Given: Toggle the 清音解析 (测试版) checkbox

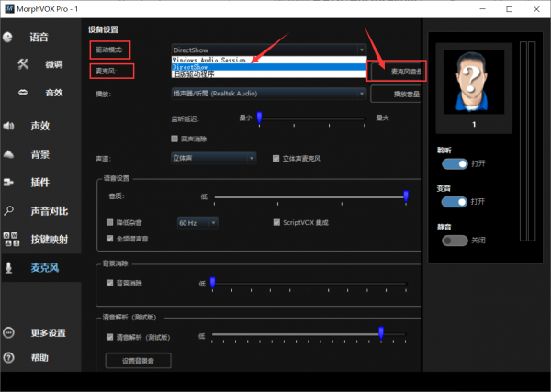Looking at the screenshot, I should coord(109,337).
